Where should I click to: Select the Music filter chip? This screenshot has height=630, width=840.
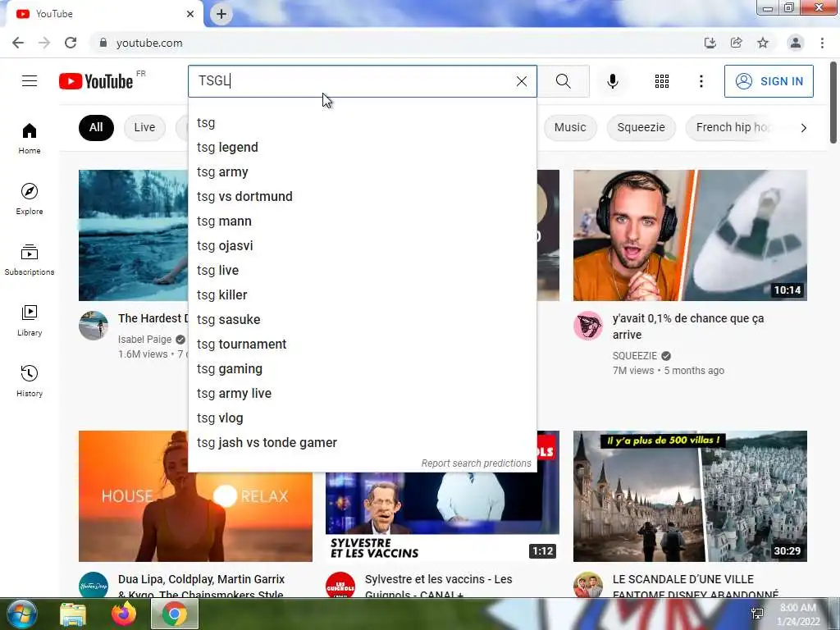(x=570, y=127)
